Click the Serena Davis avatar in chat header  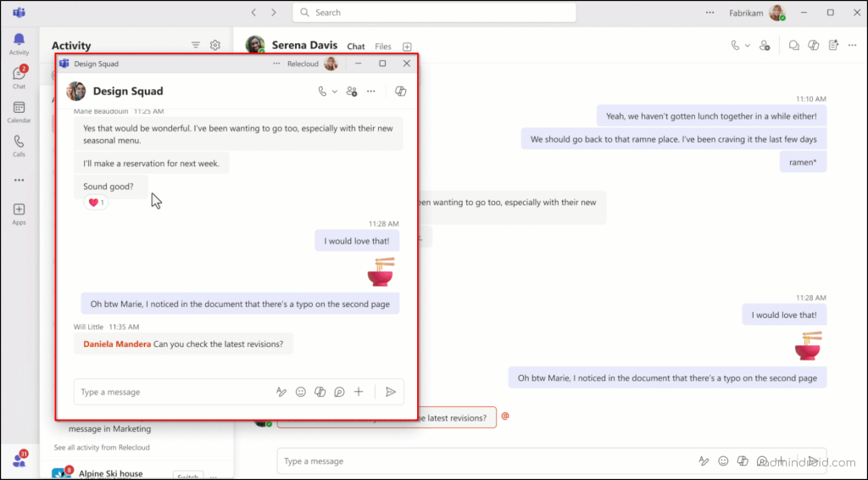click(x=255, y=45)
